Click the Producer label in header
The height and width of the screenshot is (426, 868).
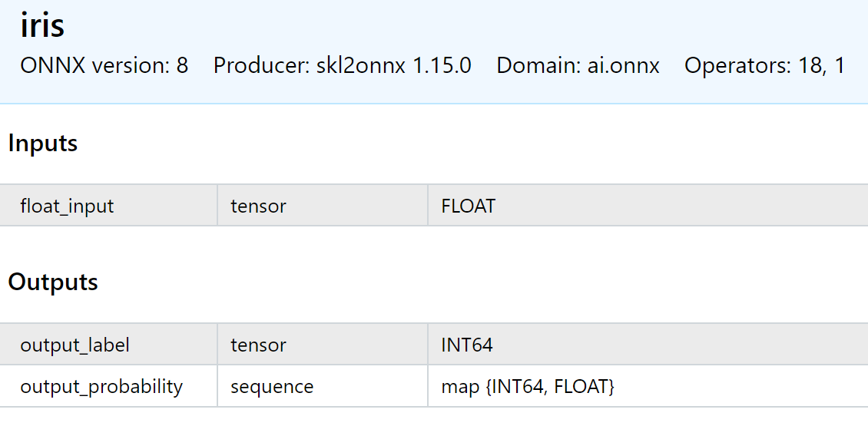click(x=262, y=66)
